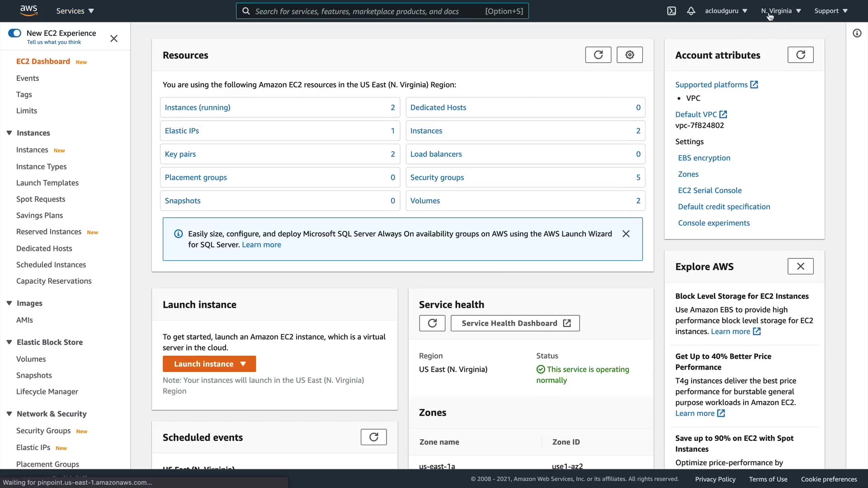
Task: Close the Explore AWS panel
Action: (800, 267)
